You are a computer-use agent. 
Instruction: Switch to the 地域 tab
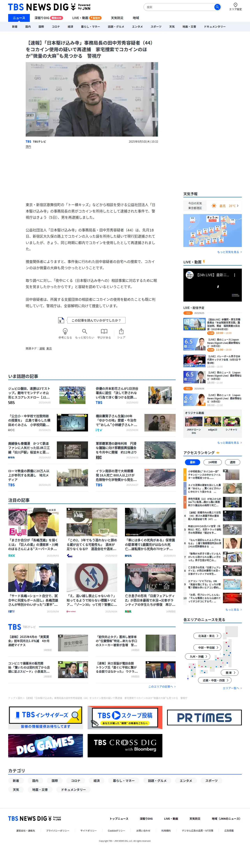[x=136, y=18]
